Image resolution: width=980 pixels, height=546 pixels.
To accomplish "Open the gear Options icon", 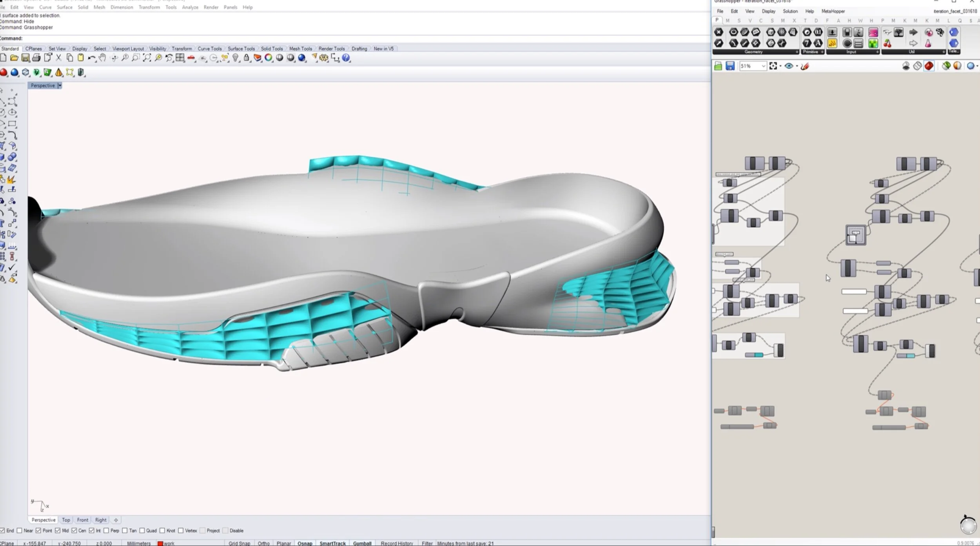I will 324,58.
